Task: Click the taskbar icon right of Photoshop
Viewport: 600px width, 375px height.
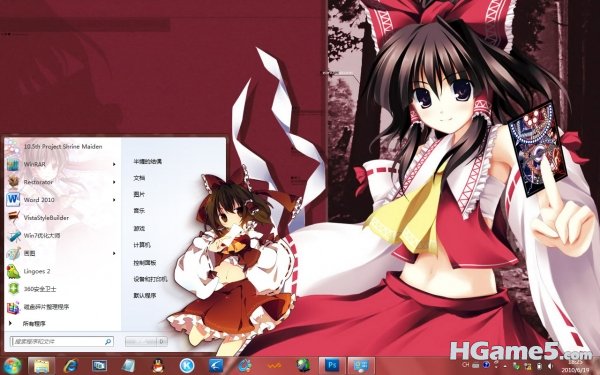Action: (361, 366)
